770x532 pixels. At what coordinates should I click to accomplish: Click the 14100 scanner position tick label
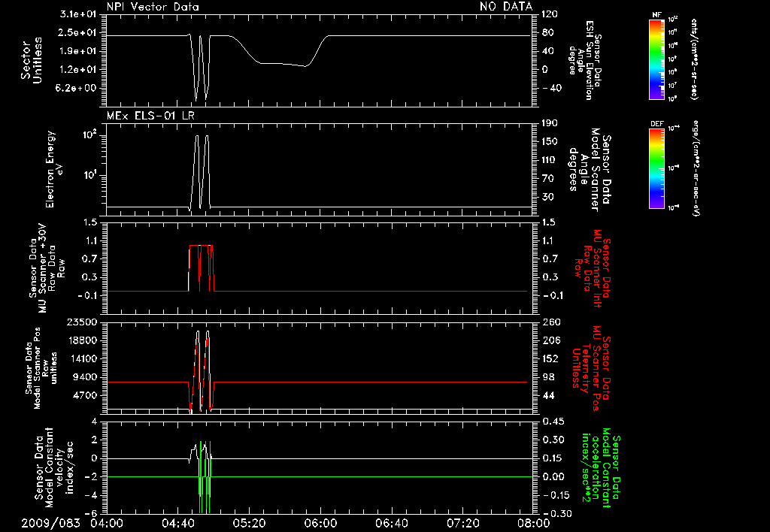pyautogui.click(x=81, y=358)
